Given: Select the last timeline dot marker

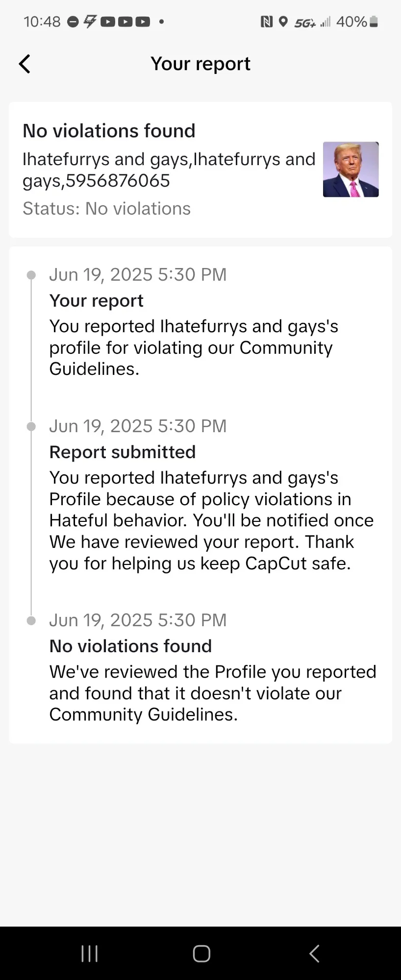Looking at the screenshot, I should (x=31, y=621).
